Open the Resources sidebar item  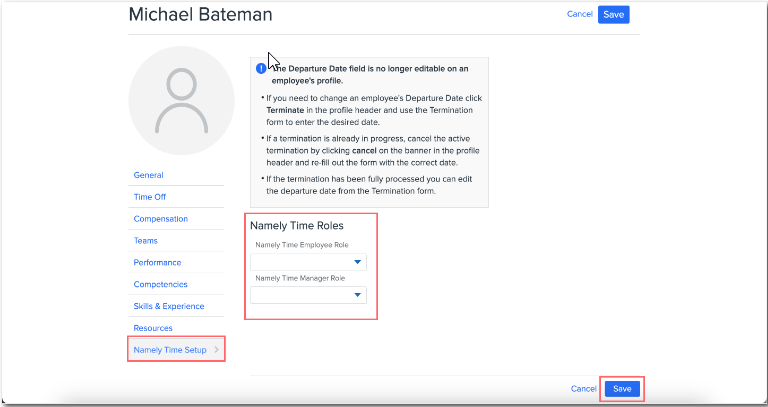point(152,328)
